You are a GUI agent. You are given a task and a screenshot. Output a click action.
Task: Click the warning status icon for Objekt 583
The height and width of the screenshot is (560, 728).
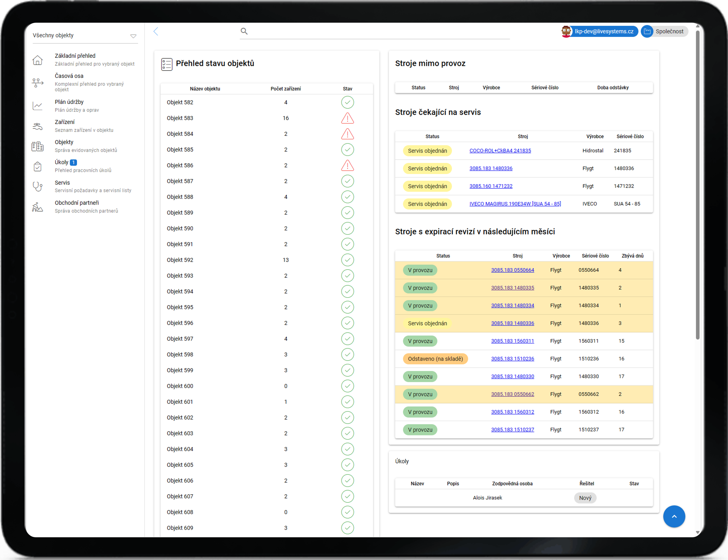347,118
